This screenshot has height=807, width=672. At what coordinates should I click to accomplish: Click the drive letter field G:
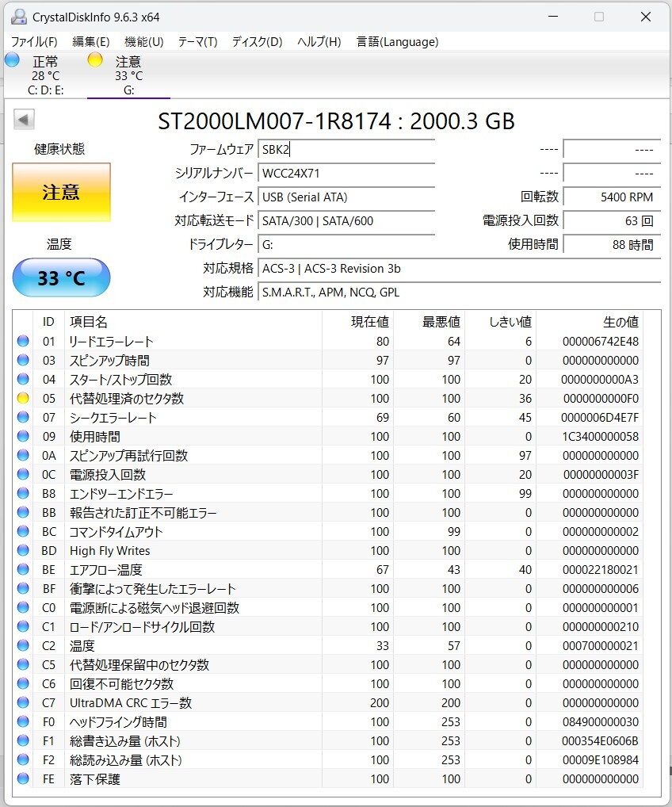point(346,244)
